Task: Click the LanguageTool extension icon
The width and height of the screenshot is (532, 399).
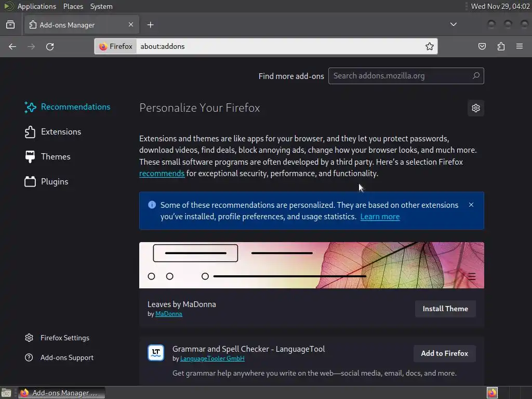Action: click(156, 353)
